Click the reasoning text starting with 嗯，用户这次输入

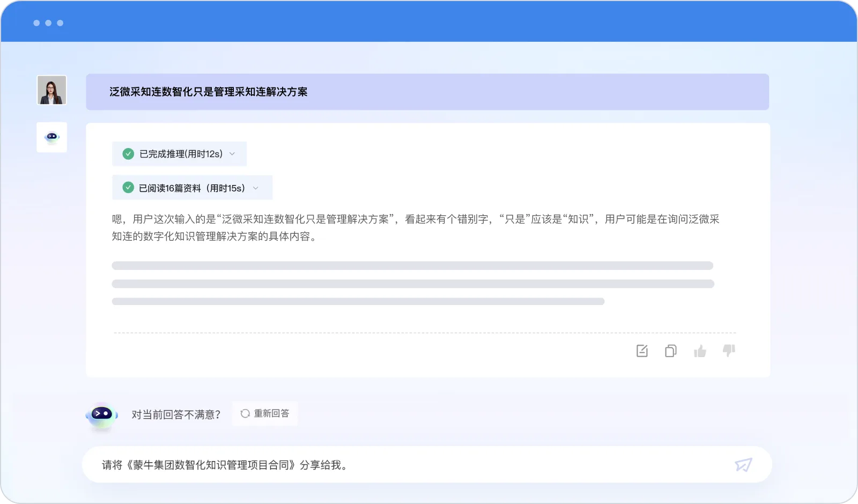coord(416,227)
